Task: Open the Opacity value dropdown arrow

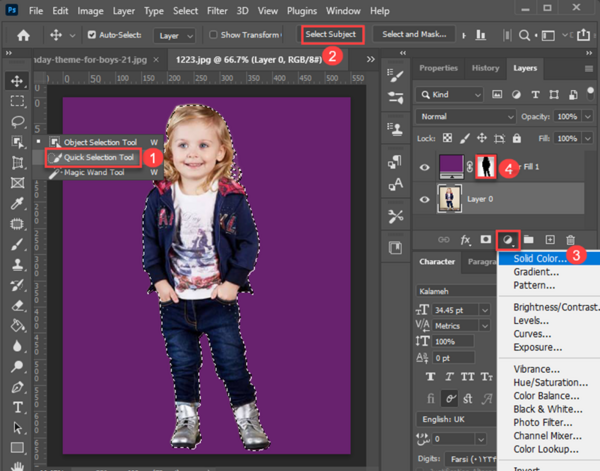Action: (x=588, y=116)
